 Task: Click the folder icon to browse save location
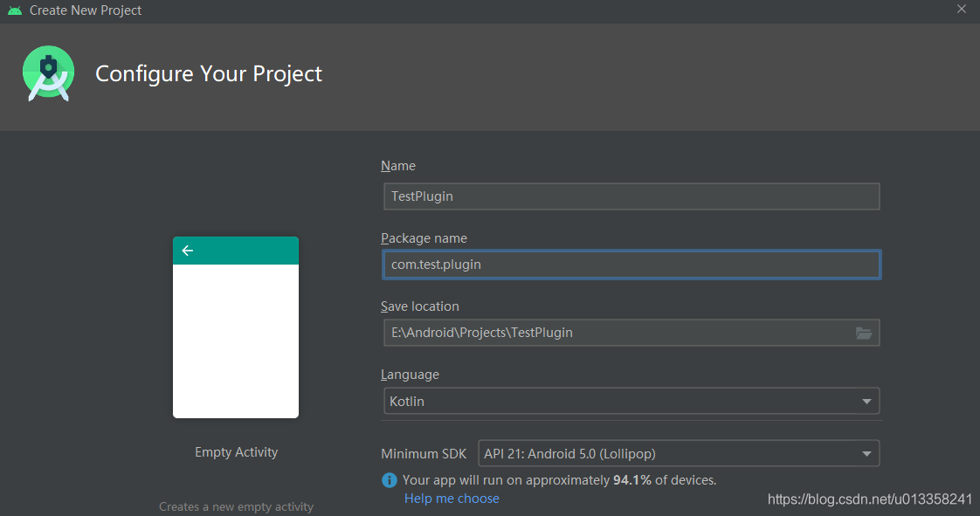coord(864,333)
